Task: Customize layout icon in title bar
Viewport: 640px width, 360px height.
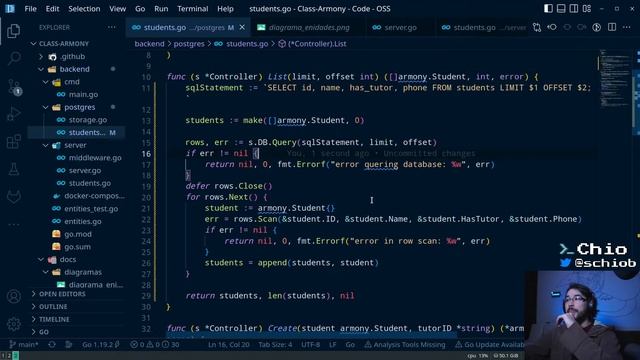Action: (587, 9)
